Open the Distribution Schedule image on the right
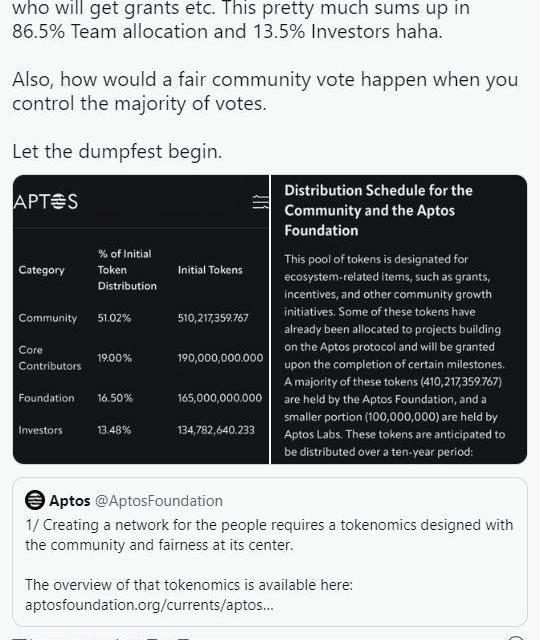The image size is (540, 640). [x=399, y=320]
